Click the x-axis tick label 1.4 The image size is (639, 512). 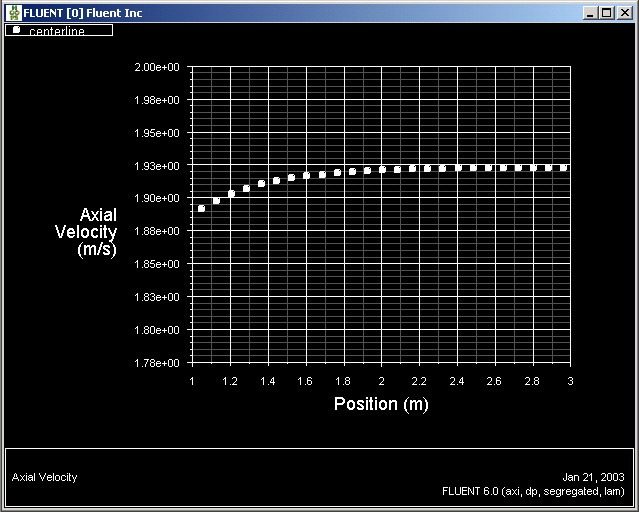click(268, 382)
